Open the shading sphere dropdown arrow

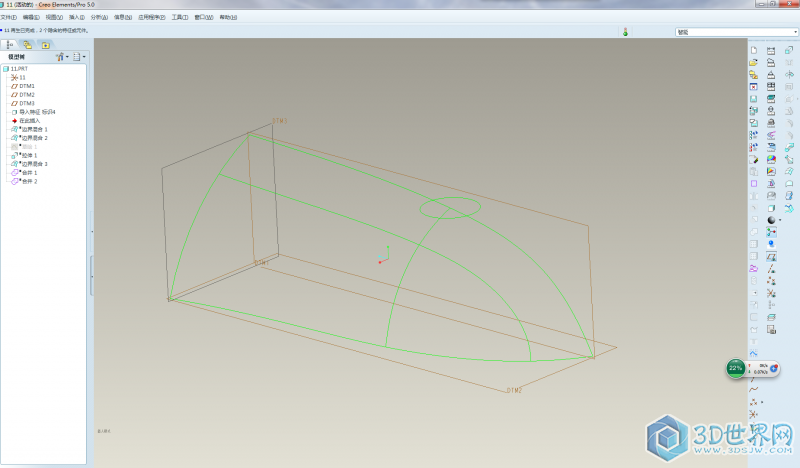tap(780, 220)
